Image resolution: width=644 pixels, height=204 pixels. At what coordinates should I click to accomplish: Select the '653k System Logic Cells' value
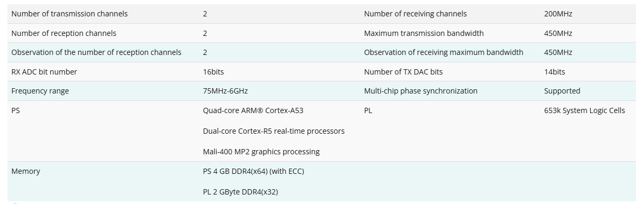[x=584, y=110]
